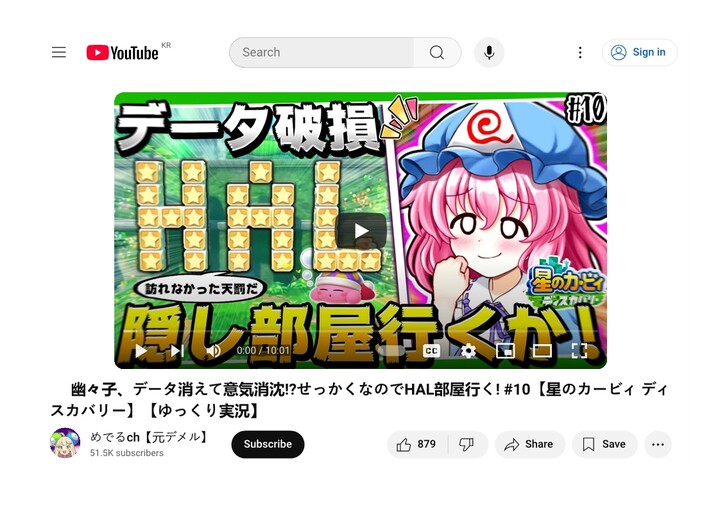Start voice search with microphone icon

click(x=489, y=52)
